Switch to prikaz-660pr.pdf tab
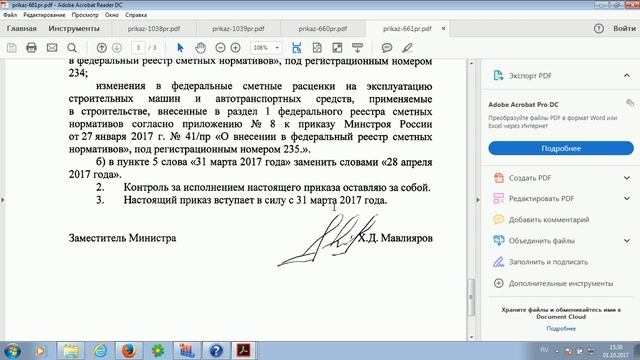Viewport: 640px width, 360px height. tap(322, 29)
